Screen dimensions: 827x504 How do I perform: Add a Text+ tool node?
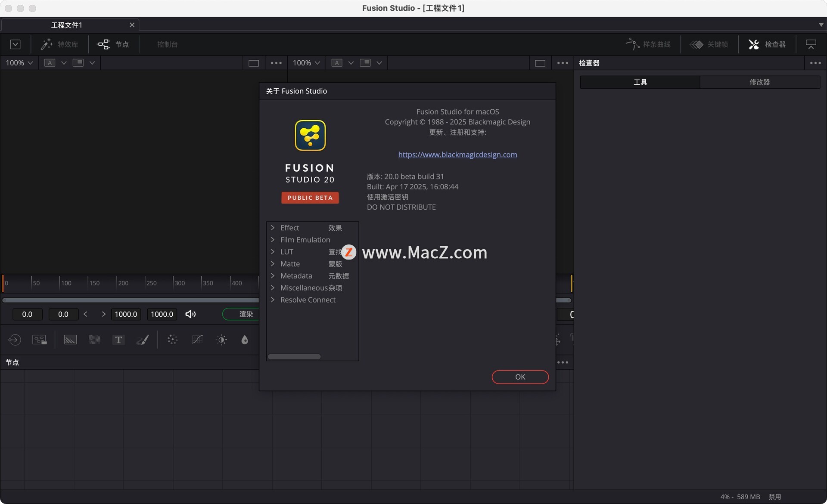(x=118, y=340)
